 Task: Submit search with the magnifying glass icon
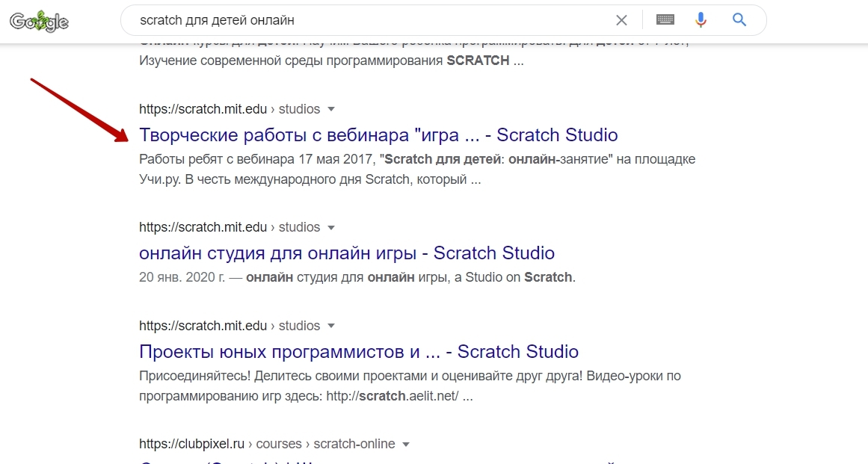click(x=739, y=20)
